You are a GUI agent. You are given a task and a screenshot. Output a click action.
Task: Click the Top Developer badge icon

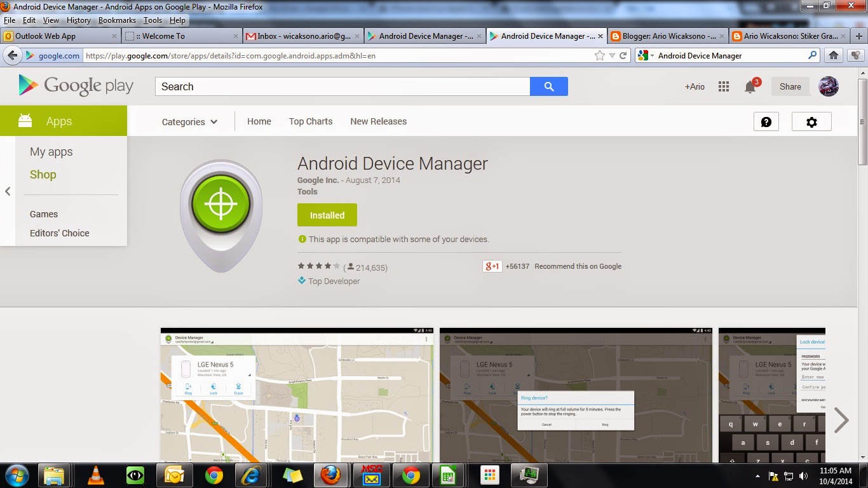[302, 281]
